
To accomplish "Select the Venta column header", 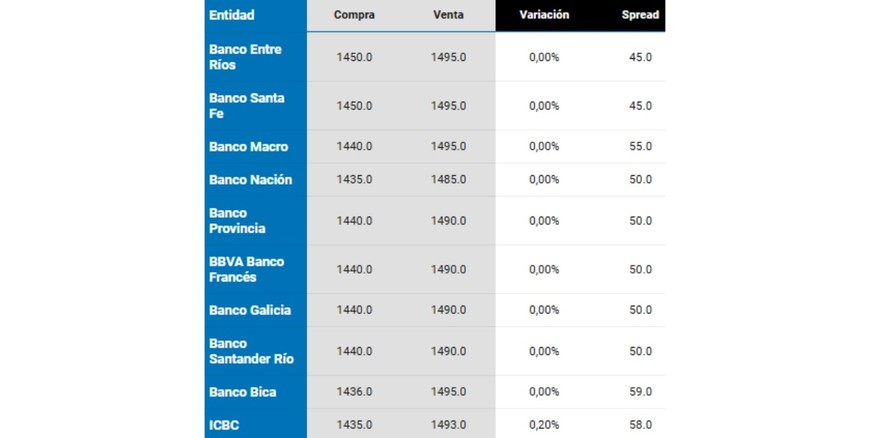I will (448, 15).
